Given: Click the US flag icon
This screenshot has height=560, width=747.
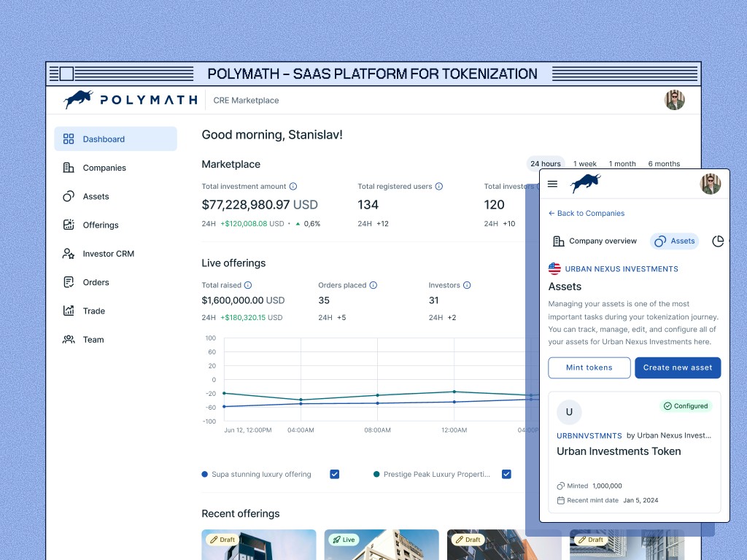Looking at the screenshot, I should [554, 268].
